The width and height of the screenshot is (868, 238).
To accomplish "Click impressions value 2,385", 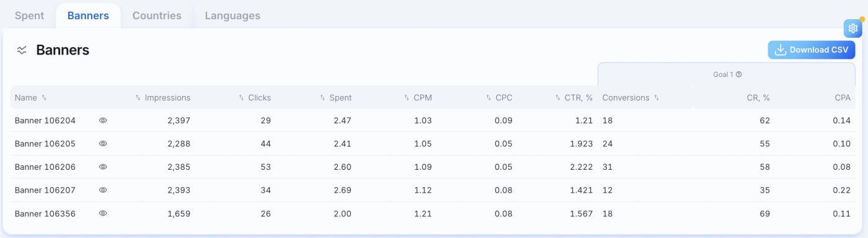I will click(x=179, y=167).
